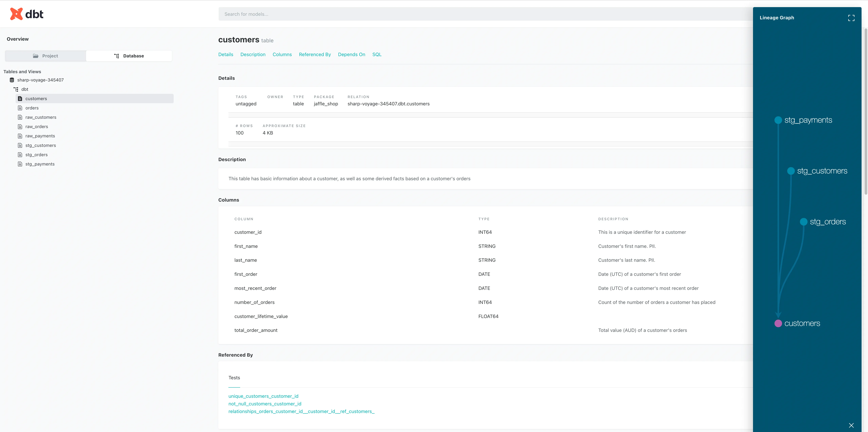Open the stg_orders table entry
Viewport: 868px width, 432px height.
click(x=36, y=155)
